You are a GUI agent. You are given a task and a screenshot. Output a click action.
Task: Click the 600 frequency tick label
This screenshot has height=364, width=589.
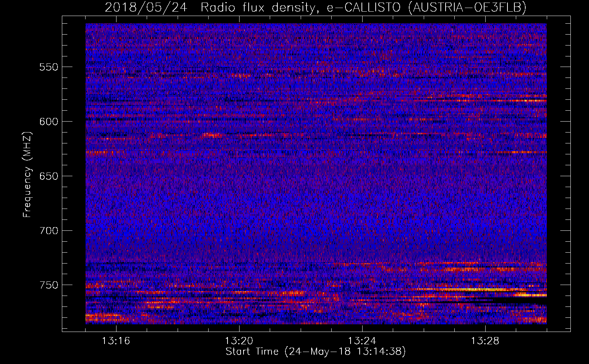[x=49, y=122]
